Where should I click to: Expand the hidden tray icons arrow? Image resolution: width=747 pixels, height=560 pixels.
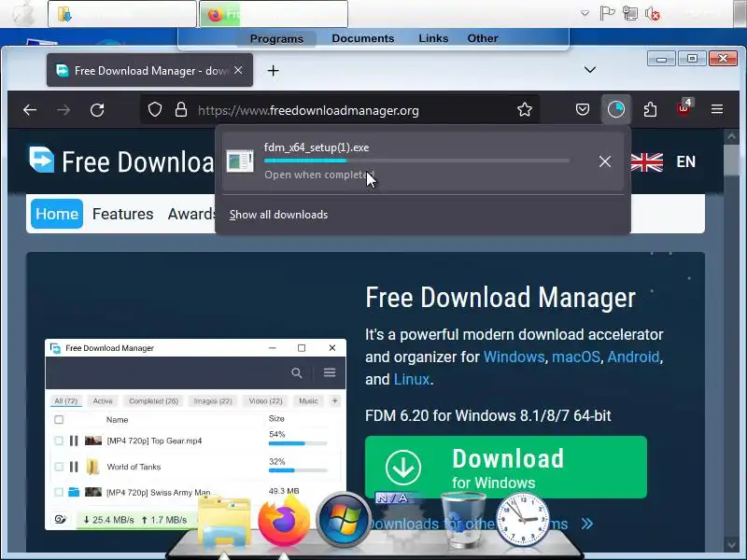click(585, 13)
